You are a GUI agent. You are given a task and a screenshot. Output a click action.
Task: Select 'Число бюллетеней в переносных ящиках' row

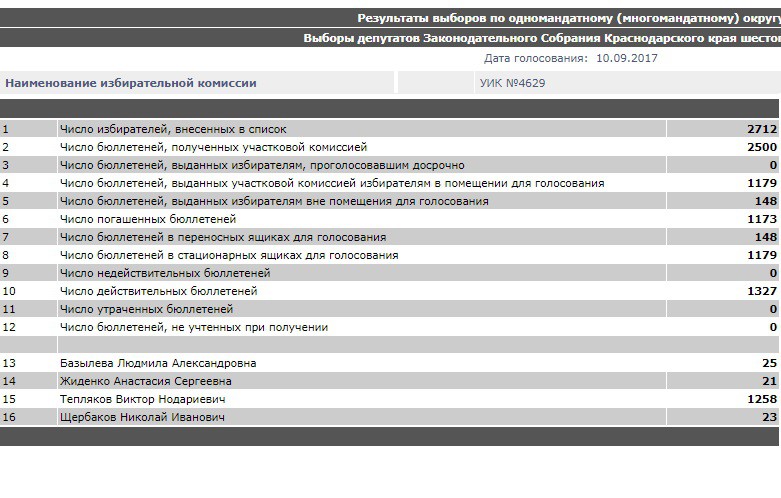[x=223, y=237]
